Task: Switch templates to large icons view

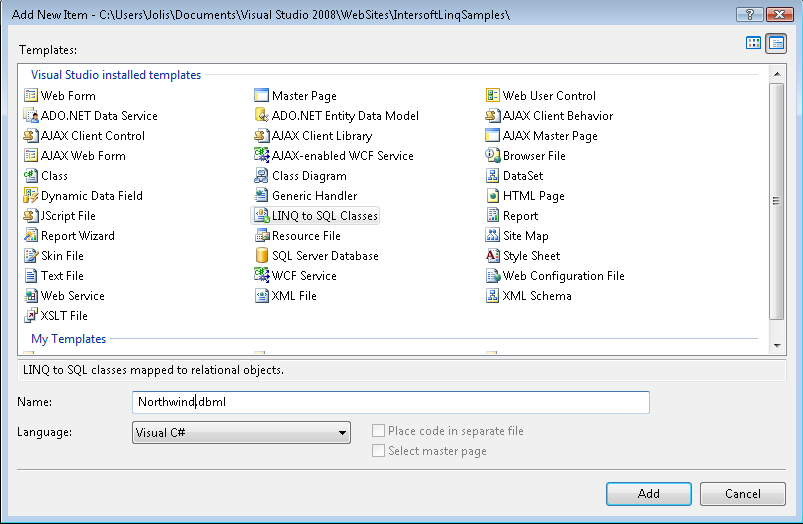Action: click(753, 43)
